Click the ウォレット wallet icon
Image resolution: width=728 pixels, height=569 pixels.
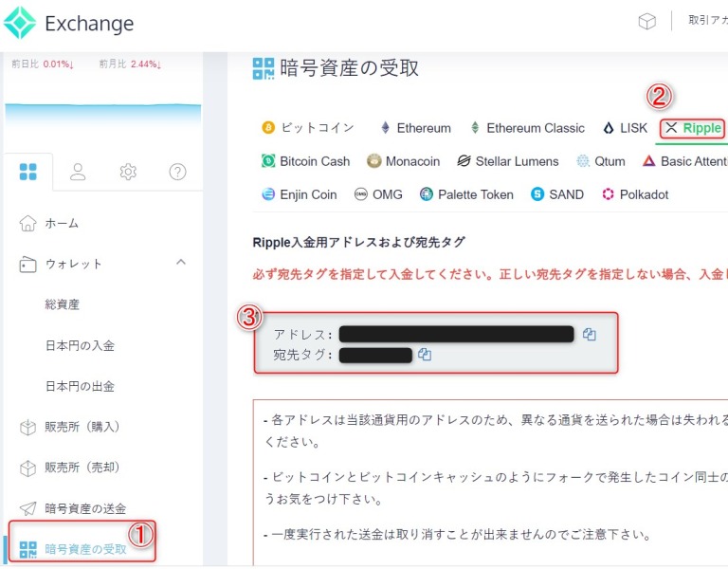pyautogui.click(x=27, y=265)
